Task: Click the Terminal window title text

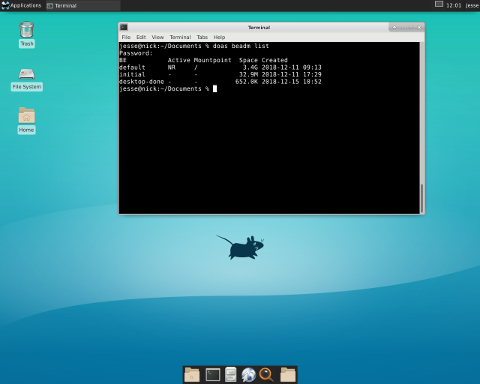Action: 259,27
